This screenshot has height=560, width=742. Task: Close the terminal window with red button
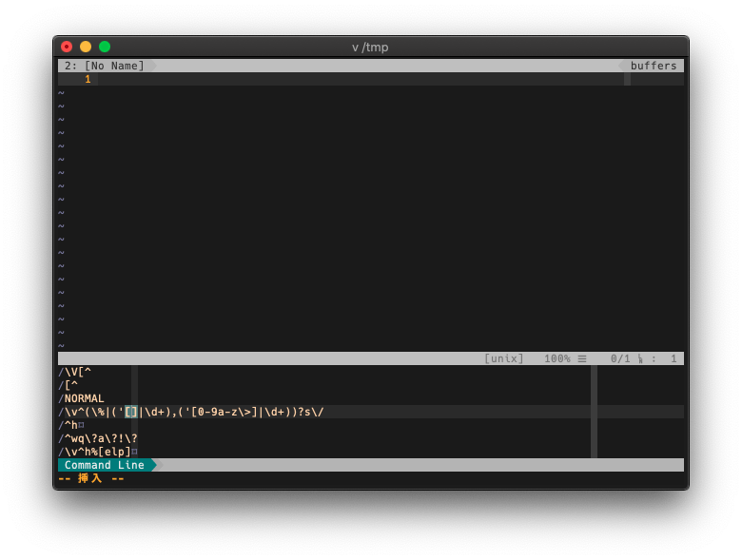point(67,47)
